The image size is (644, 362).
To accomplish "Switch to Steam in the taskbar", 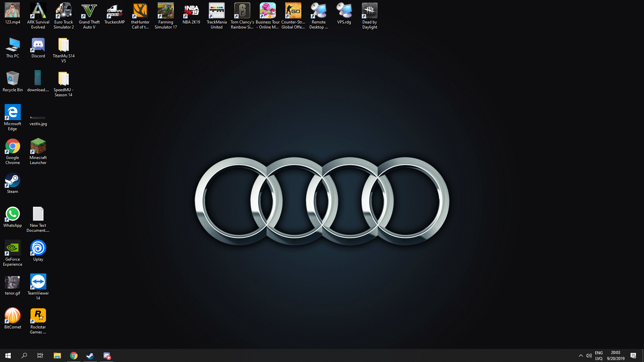I will point(90,356).
